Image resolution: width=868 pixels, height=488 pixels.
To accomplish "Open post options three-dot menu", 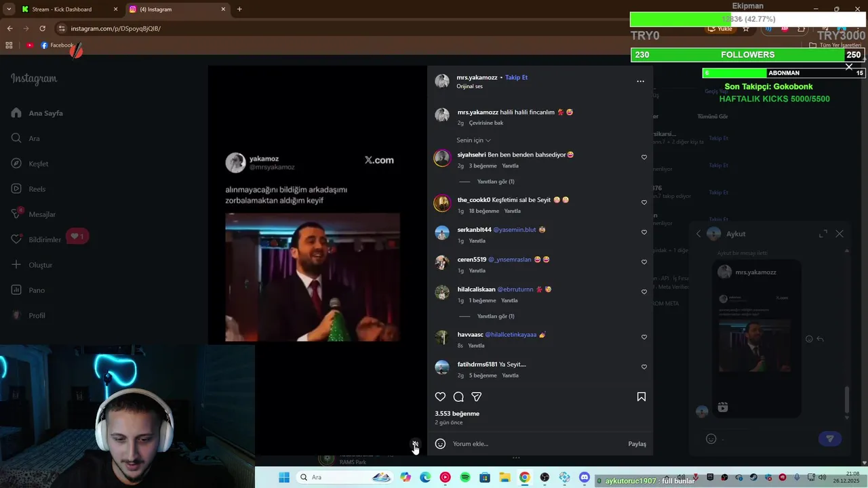I will pyautogui.click(x=640, y=81).
